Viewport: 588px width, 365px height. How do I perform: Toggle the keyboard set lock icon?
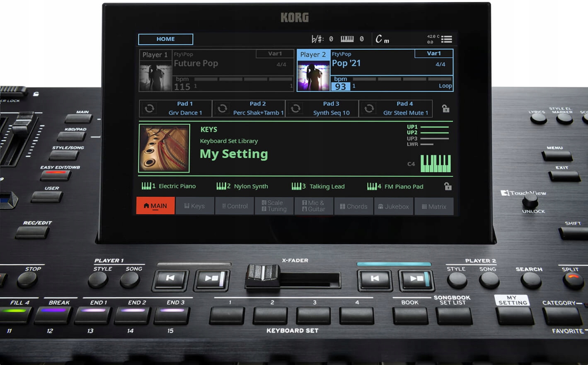pyautogui.click(x=448, y=186)
